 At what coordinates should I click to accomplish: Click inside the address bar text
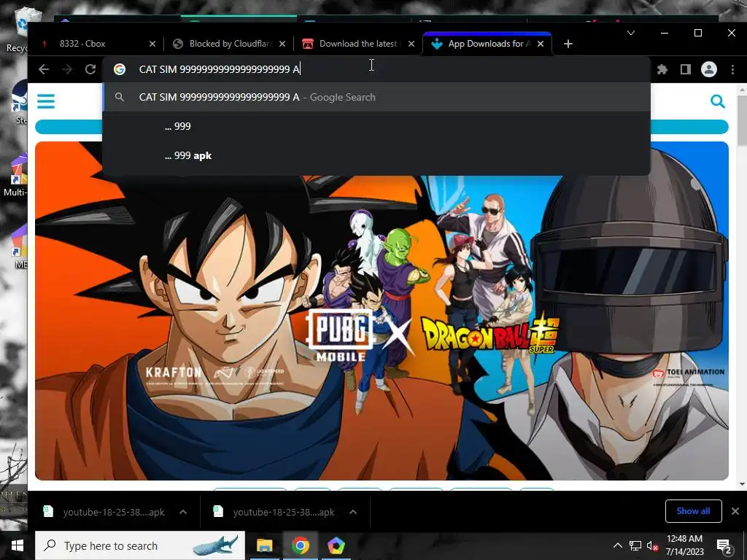pos(219,69)
